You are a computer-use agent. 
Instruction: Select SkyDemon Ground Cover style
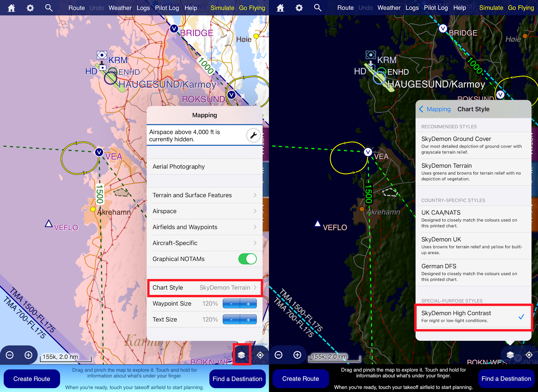click(473, 145)
